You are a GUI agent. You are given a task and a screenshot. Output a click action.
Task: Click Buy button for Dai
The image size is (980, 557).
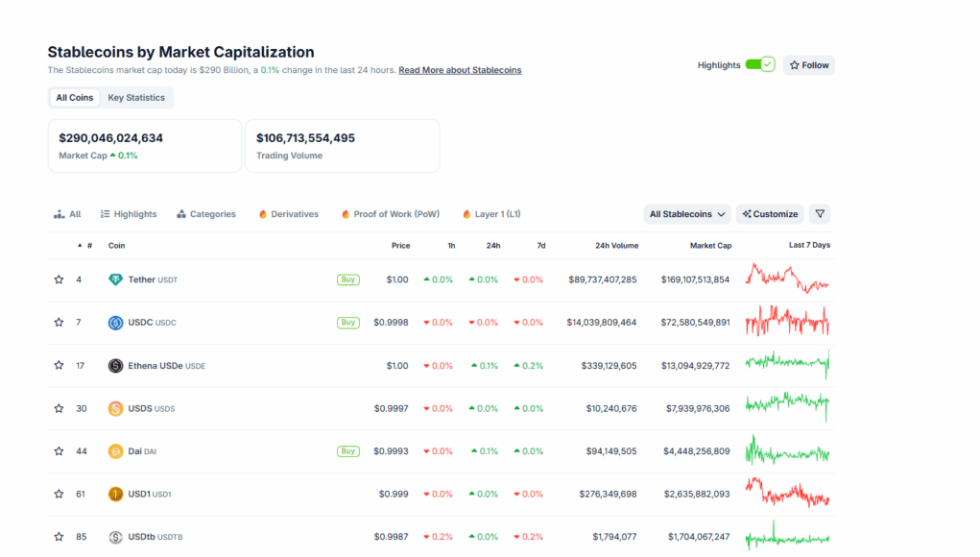coord(348,451)
